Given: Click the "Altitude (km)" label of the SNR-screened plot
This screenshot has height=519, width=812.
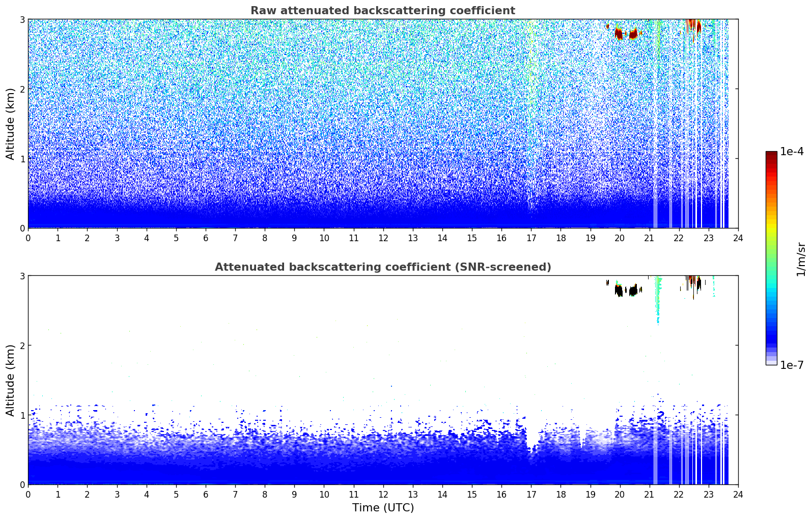Looking at the screenshot, I should point(10,380).
